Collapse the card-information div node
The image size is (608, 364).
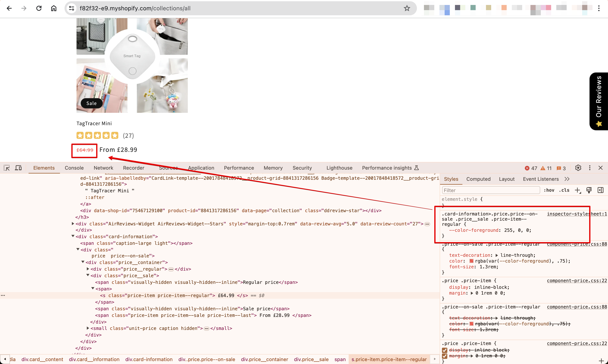[x=73, y=236]
